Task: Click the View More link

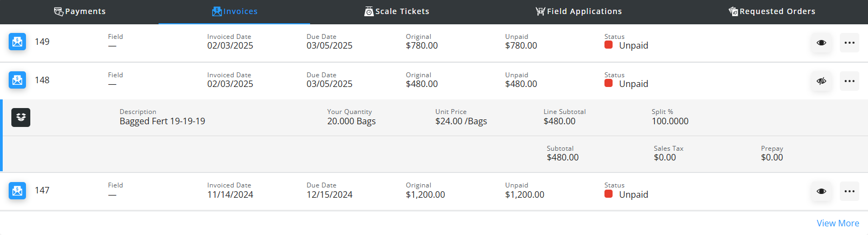Action: [x=837, y=223]
